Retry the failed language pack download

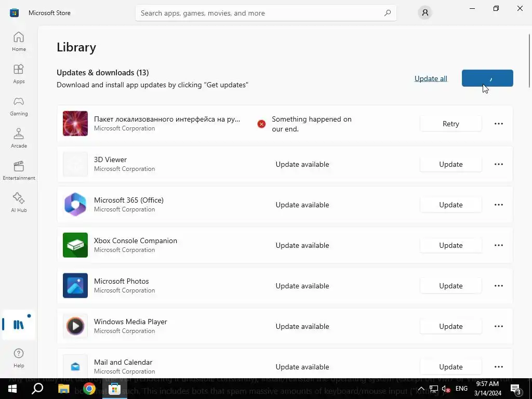pyautogui.click(x=450, y=124)
